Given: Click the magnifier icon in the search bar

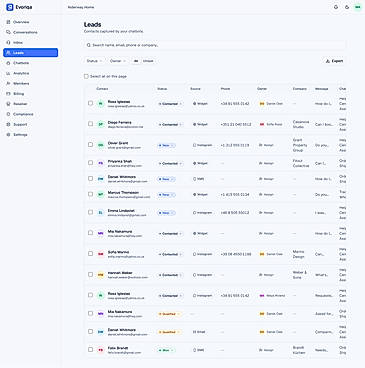Looking at the screenshot, I should (88, 45).
